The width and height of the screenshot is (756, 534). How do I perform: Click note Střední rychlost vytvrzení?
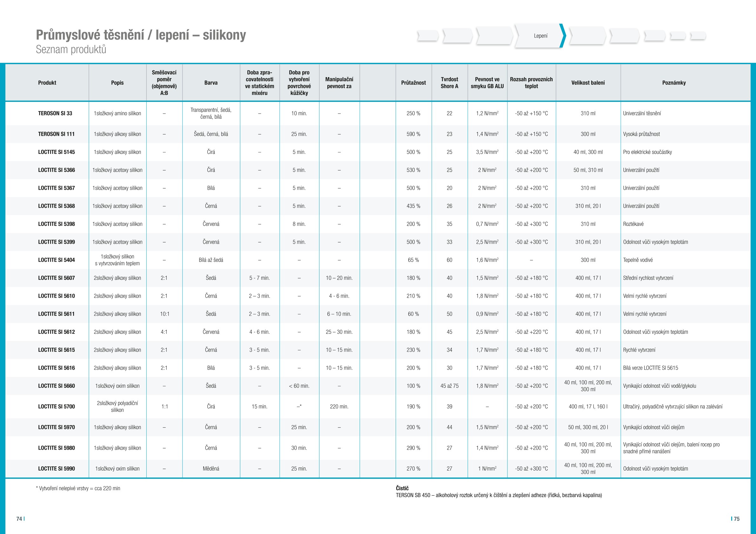(x=648, y=278)
